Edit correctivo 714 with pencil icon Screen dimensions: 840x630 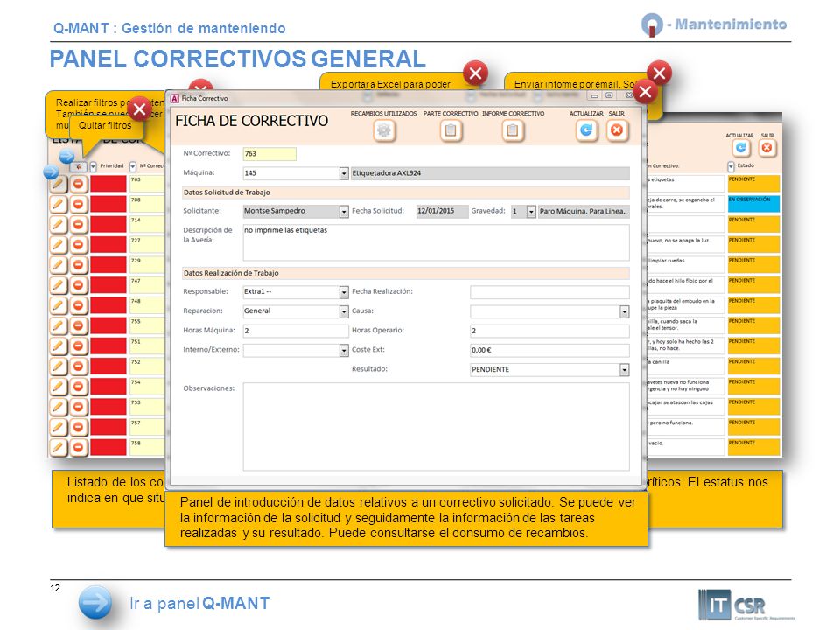pyautogui.click(x=59, y=225)
